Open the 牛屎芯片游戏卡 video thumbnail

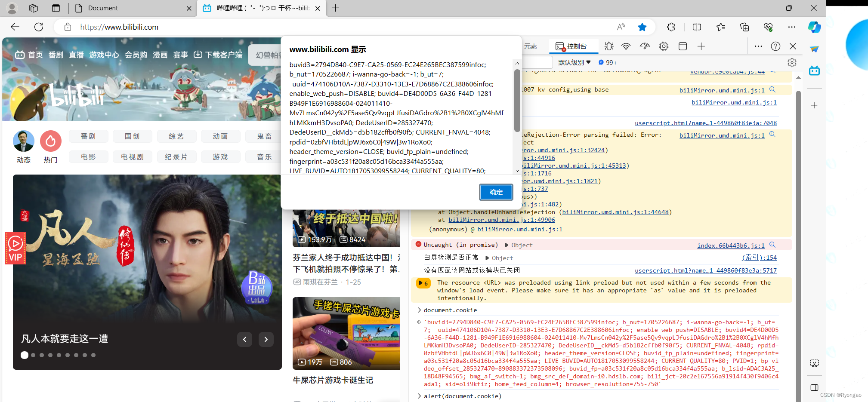[346, 333]
